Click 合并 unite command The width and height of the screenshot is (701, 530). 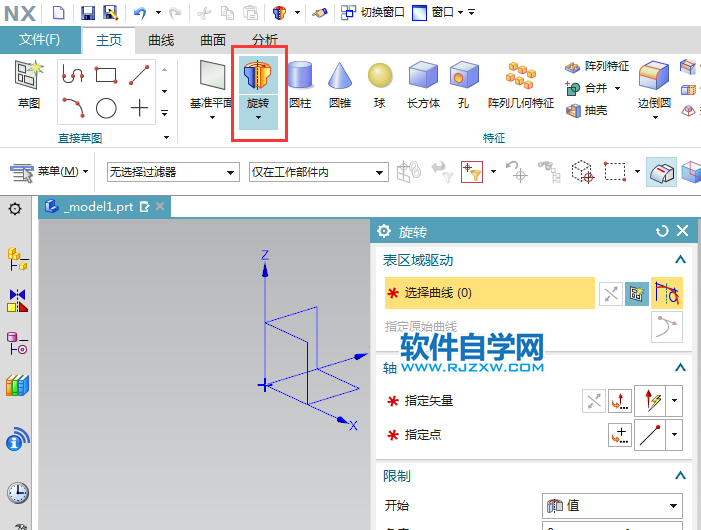(x=587, y=88)
